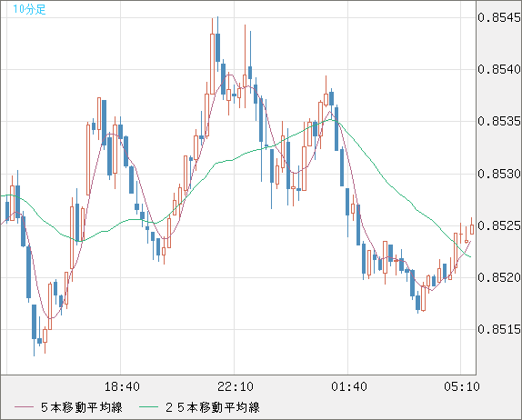Click the green 25-bar moving average legend swatch
The image size is (522, 420).
click(x=148, y=407)
